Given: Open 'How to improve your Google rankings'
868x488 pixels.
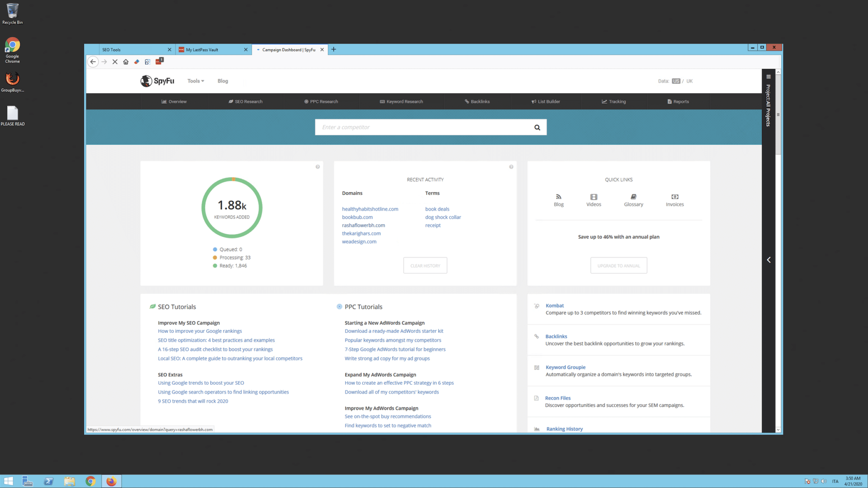Looking at the screenshot, I should click(x=200, y=331).
